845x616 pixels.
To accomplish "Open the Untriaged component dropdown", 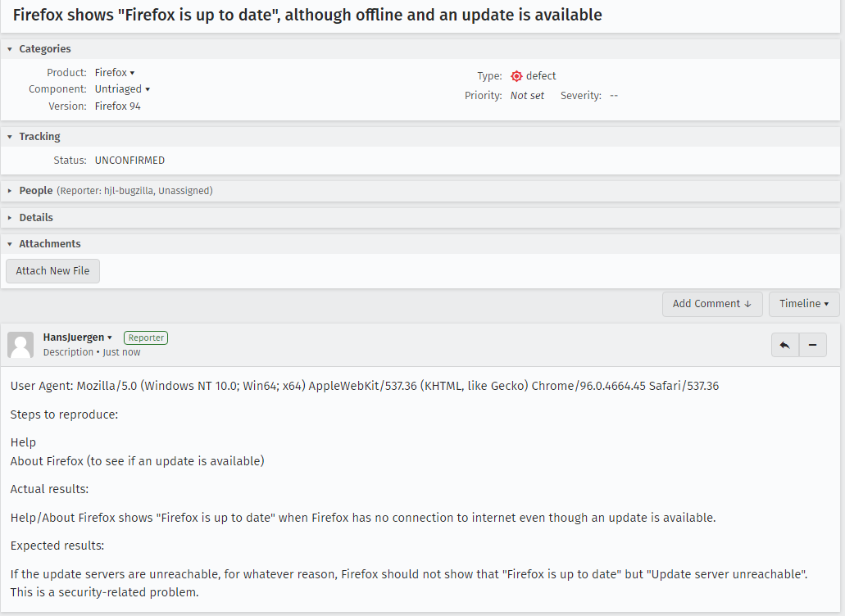I will [x=122, y=89].
